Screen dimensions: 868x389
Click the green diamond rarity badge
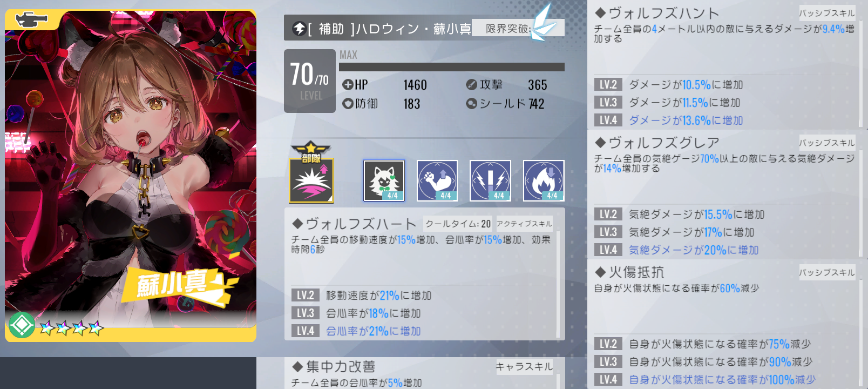22,325
